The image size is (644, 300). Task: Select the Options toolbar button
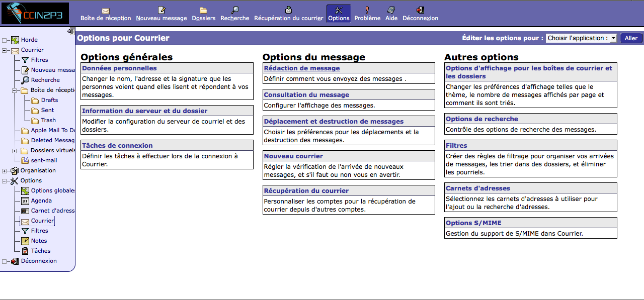click(x=339, y=14)
